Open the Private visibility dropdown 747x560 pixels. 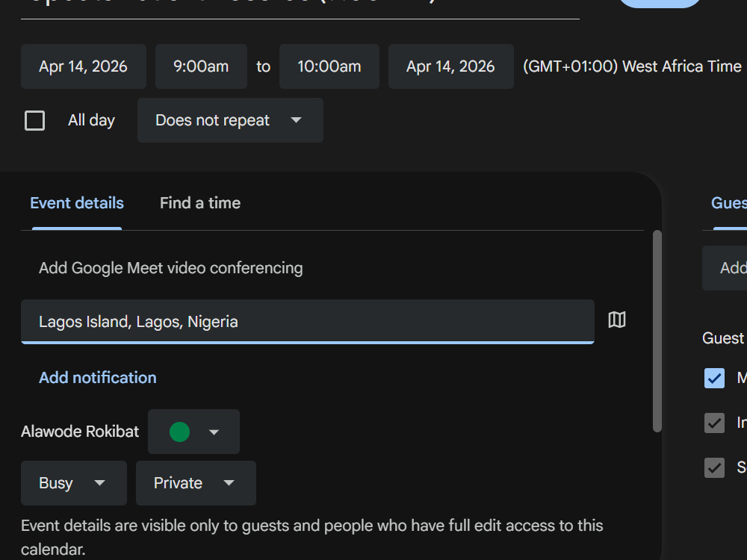[x=196, y=483]
